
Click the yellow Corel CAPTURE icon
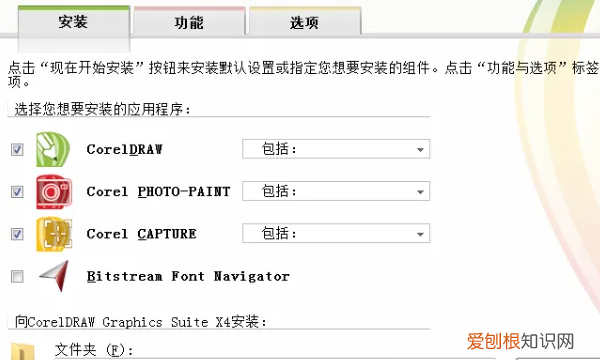pos(54,234)
